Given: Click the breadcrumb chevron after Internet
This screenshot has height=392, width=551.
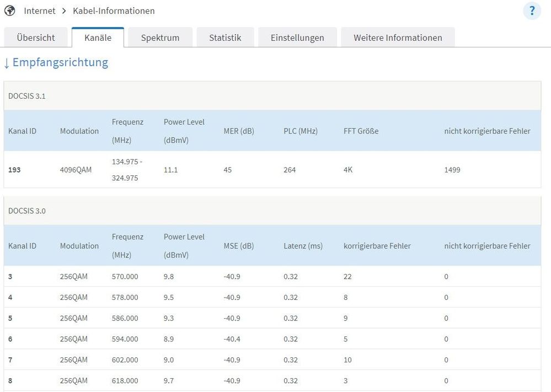Looking at the screenshot, I should 64,11.
